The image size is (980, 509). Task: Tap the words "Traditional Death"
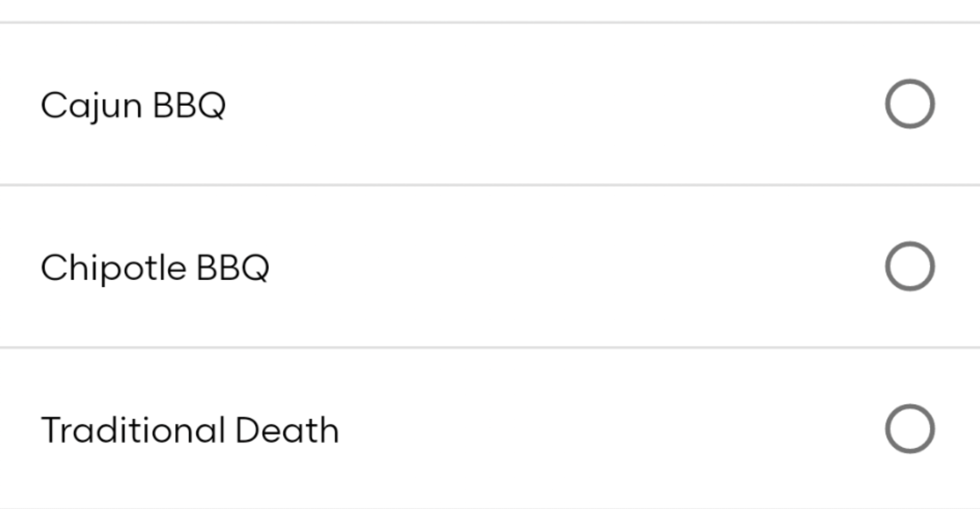(x=190, y=430)
